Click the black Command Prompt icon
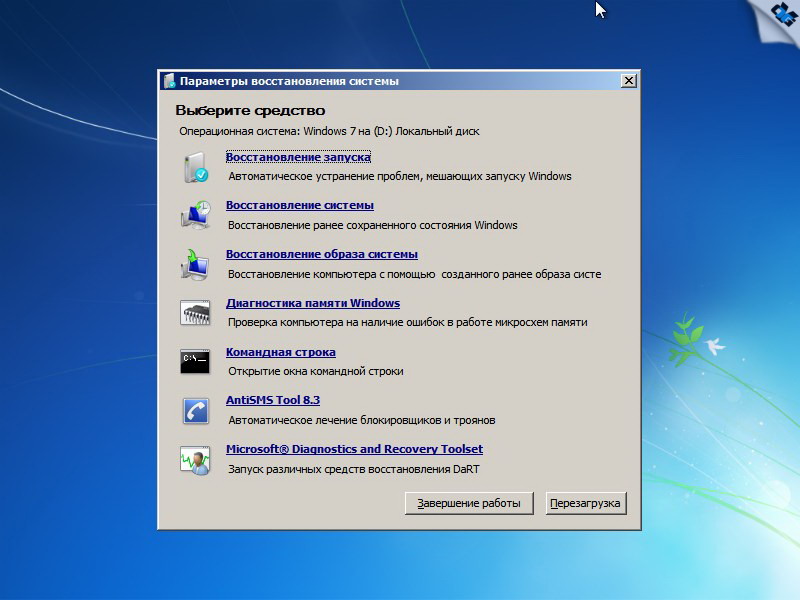The image size is (800, 600). (x=195, y=362)
